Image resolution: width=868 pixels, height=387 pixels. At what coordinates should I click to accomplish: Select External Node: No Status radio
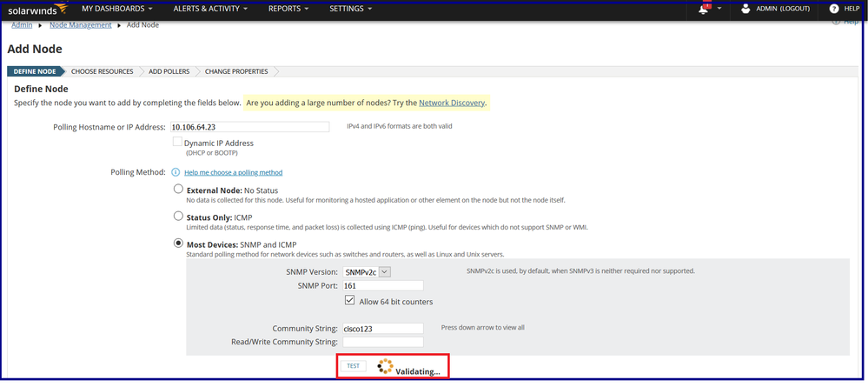click(178, 189)
